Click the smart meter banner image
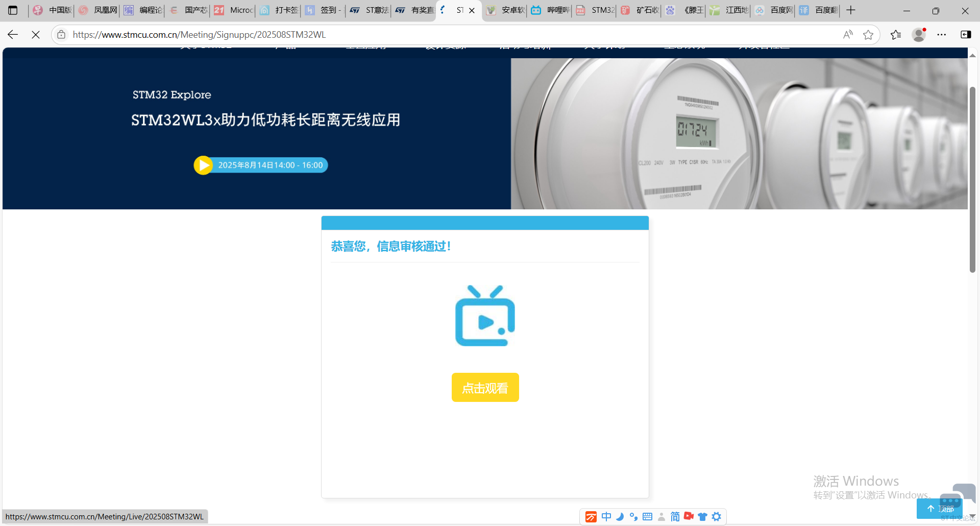Screen dimensions: 980x526 739,133
